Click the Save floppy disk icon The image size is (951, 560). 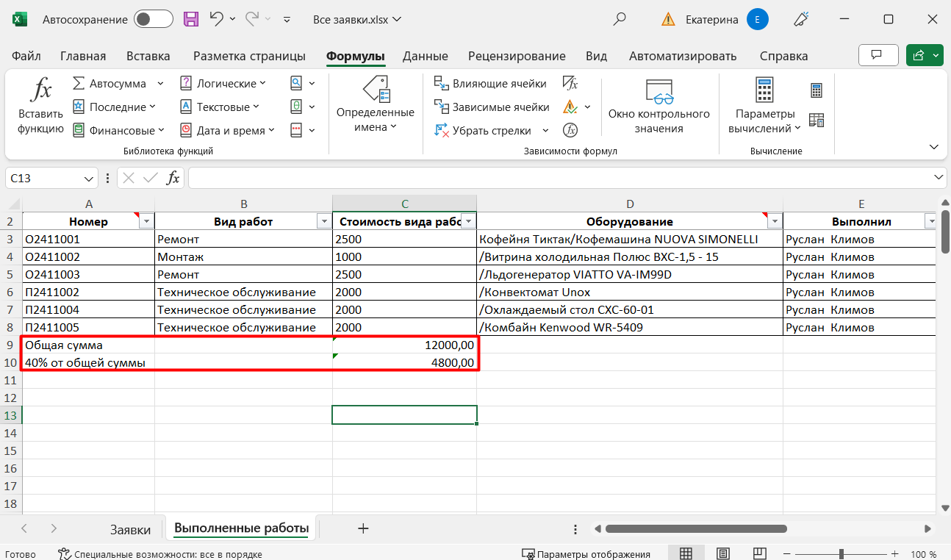point(191,20)
